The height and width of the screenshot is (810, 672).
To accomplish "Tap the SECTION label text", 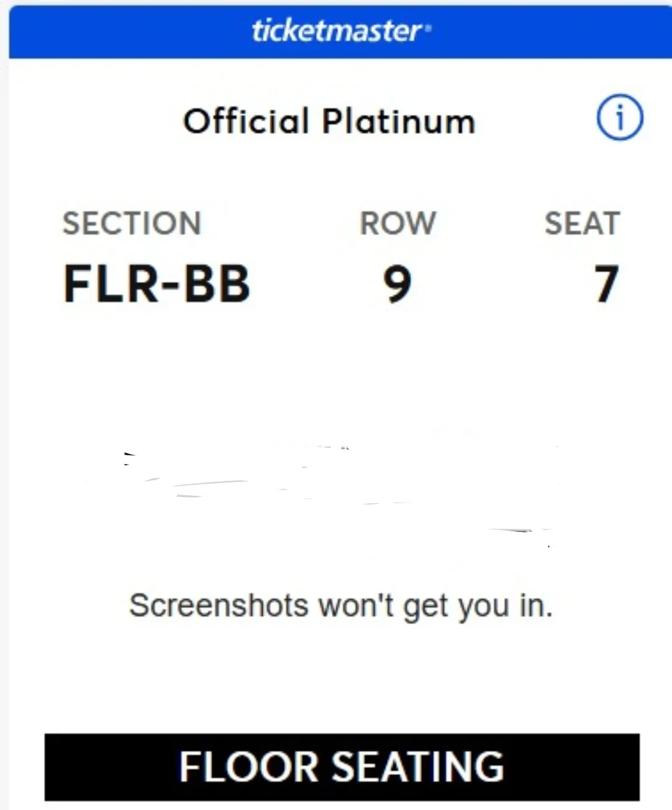I will [131, 223].
